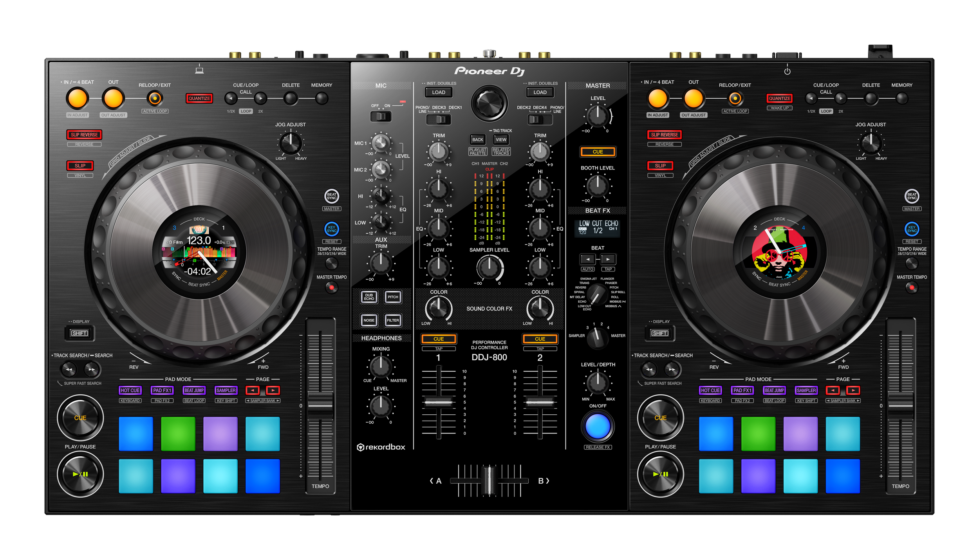Click PITCH sound color FX button
The height and width of the screenshot is (560, 979).
tap(393, 297)
